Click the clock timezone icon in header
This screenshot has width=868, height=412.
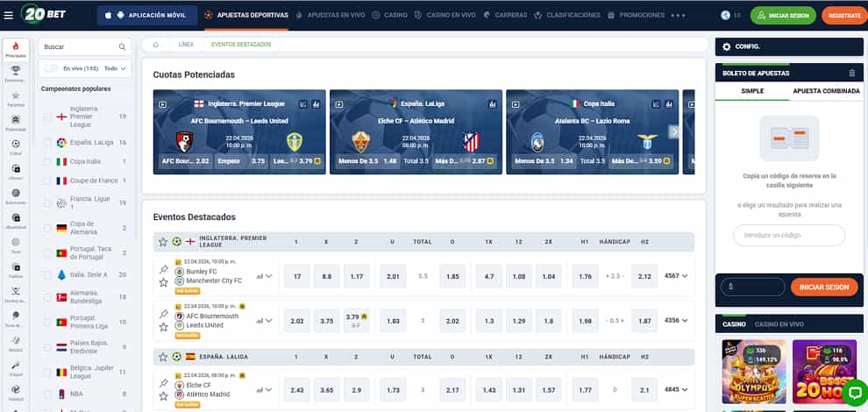click(x=725, y=16)
